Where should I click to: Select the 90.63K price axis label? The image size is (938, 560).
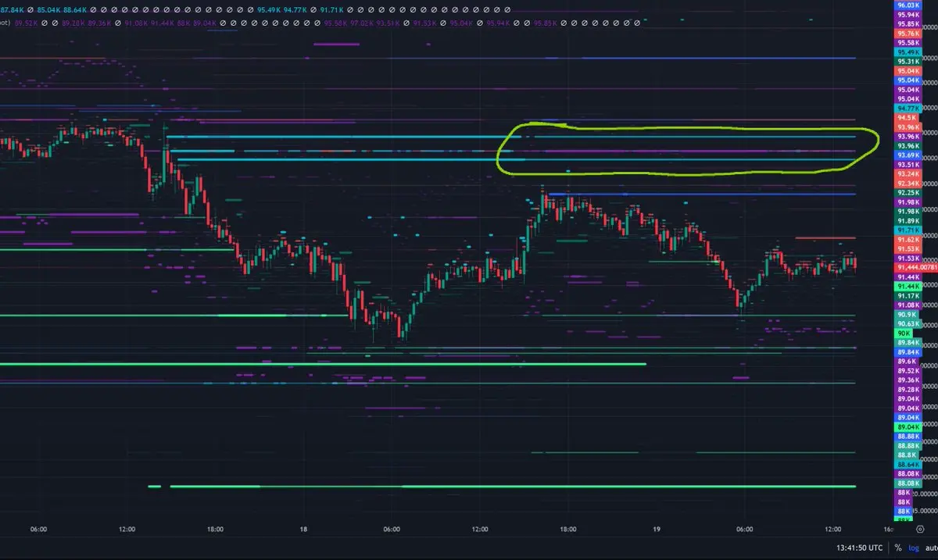tap(908, 324)
